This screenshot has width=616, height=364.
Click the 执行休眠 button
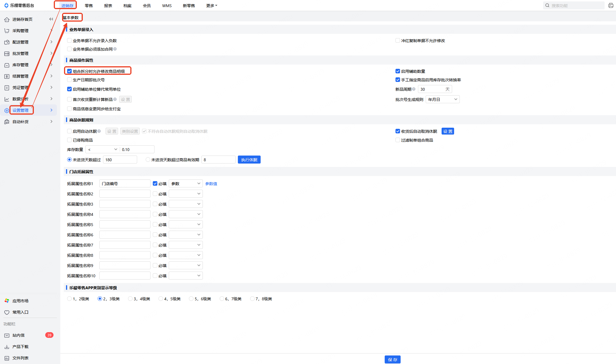point(249,160)
